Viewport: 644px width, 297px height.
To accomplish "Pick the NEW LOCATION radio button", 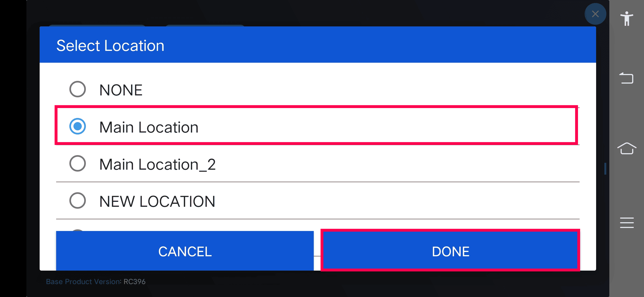I will 78,200.
